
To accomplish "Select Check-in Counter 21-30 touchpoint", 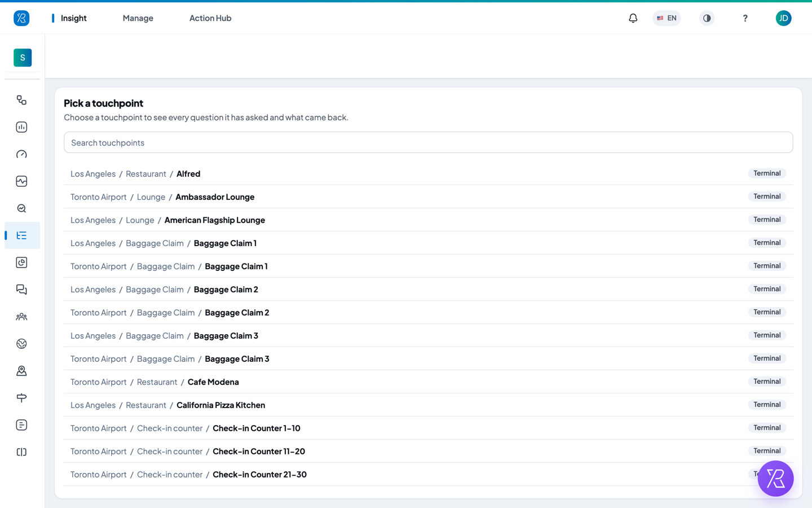I will click(429, 475).
